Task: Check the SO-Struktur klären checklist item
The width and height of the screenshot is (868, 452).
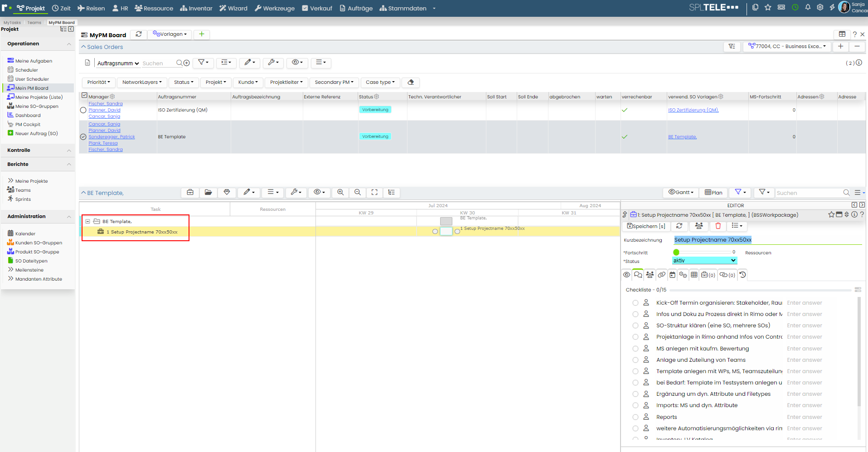Action: point(635,326)
